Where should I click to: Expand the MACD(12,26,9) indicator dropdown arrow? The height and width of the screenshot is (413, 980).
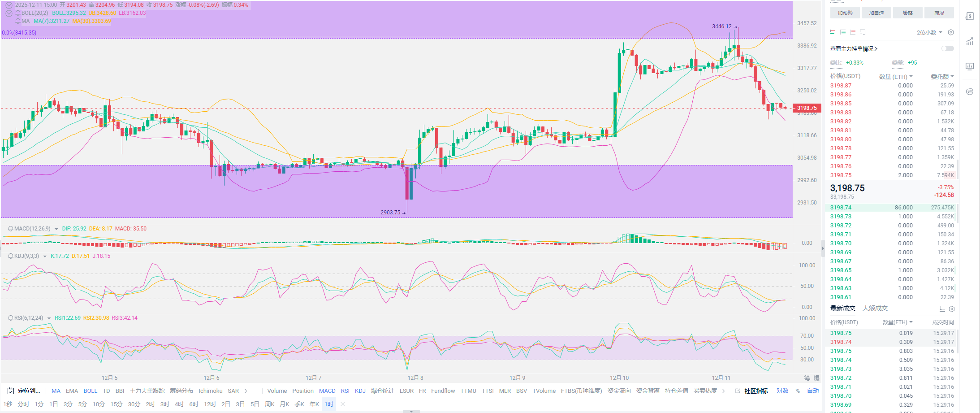(56, 229)
